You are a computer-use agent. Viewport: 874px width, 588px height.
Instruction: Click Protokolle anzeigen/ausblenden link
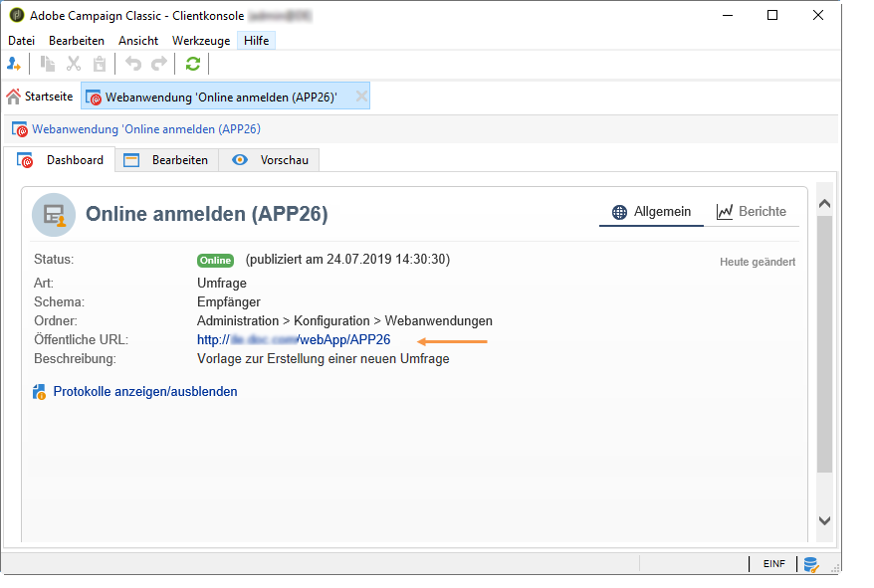[x=145, y=392]
